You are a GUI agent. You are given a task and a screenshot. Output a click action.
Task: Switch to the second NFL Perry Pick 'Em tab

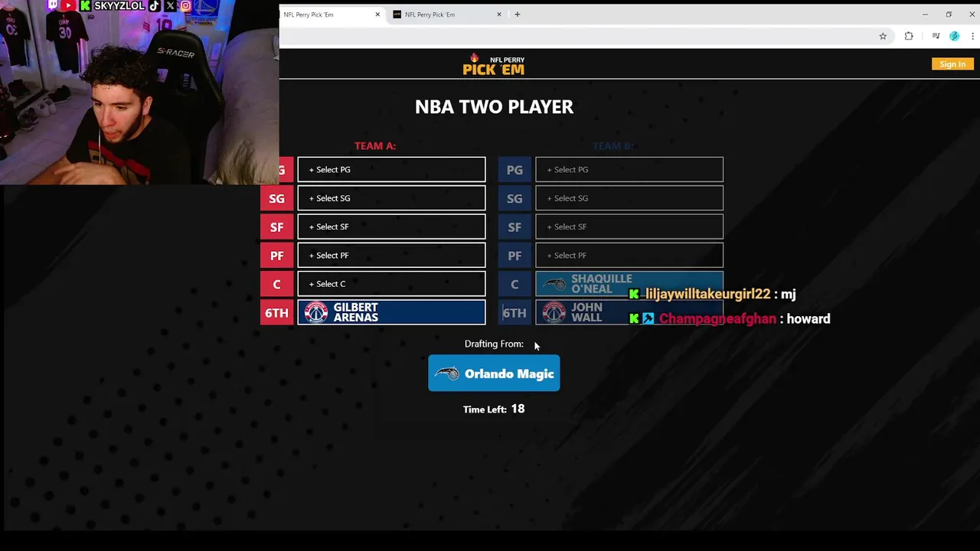448,15
